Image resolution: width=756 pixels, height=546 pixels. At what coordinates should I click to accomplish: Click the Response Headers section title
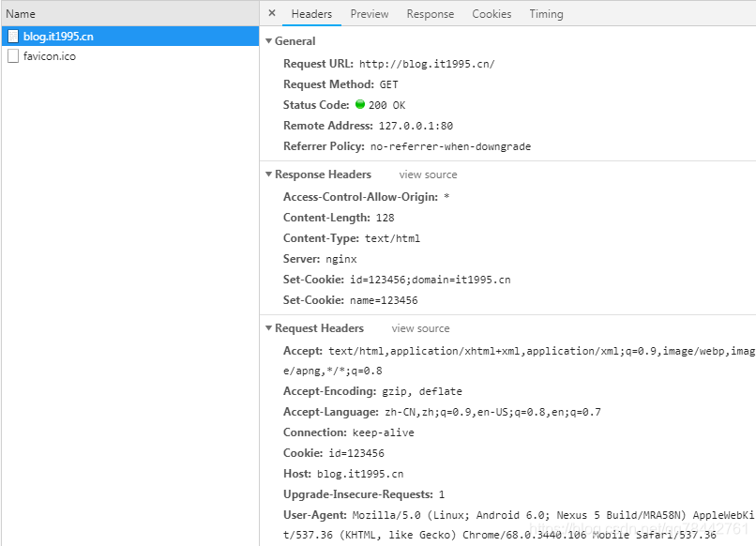coord(323,174)
